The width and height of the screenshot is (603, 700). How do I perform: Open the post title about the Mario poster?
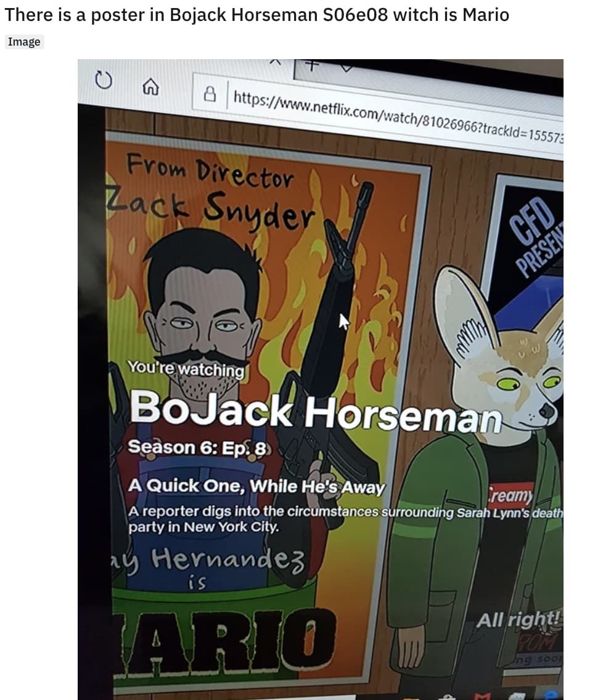256,15
